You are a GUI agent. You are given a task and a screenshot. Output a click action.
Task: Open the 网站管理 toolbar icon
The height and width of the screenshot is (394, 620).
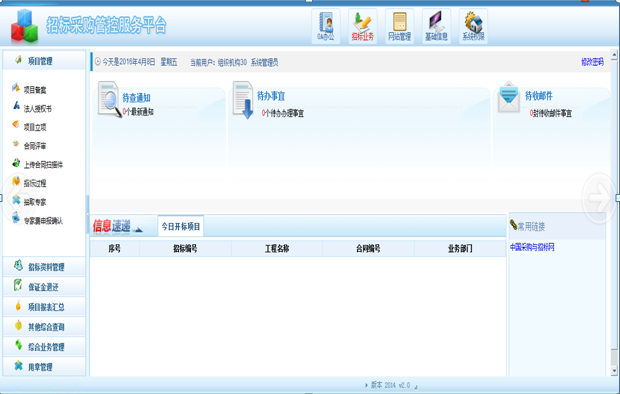pyautogui.click(x=399, y=26)
